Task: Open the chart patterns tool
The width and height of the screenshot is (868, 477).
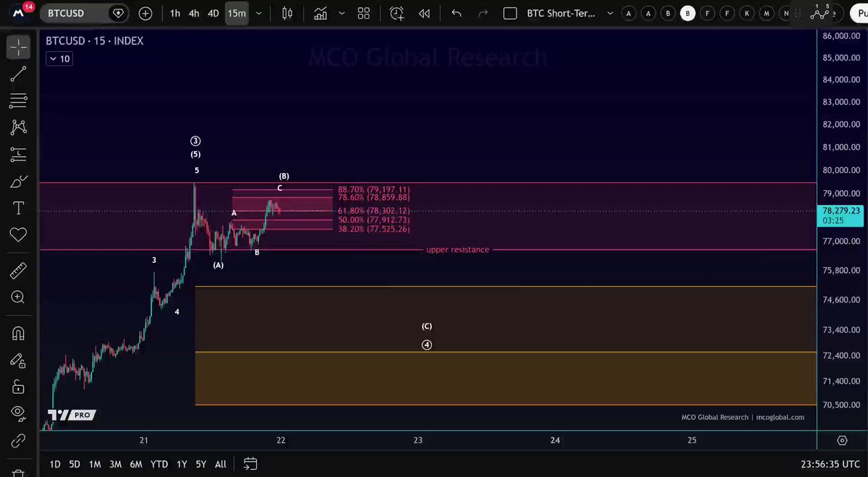Action: pos(18,127)
